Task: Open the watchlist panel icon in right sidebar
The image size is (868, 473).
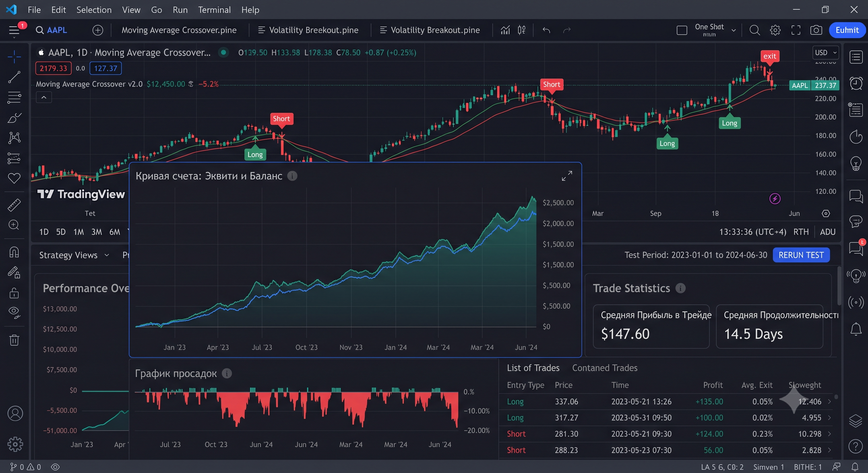Action: tap(856, 57)
